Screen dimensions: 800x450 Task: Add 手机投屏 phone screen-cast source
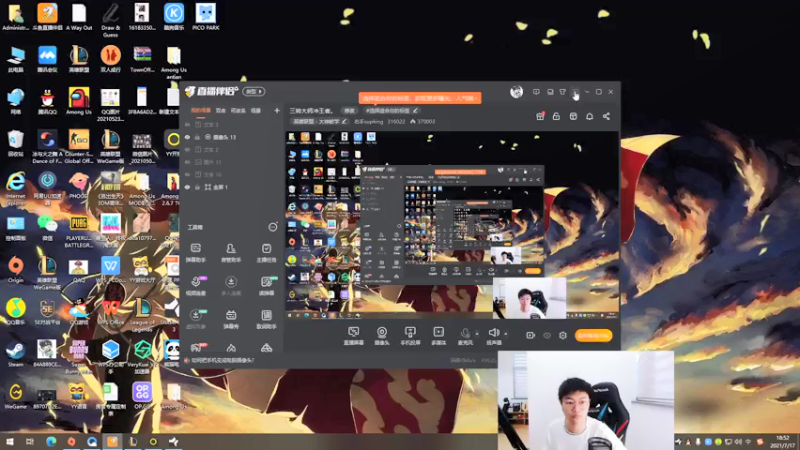410,336
